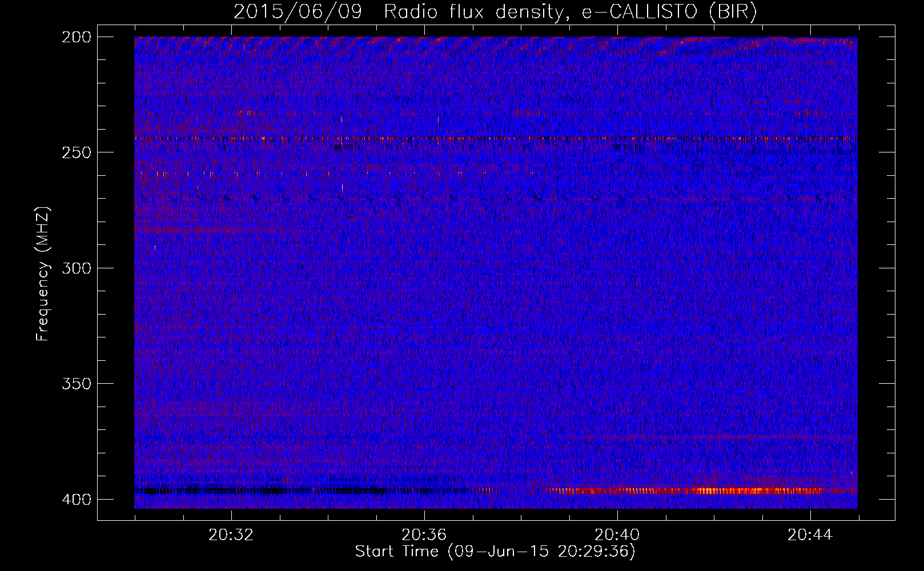
Task: Click the 20:40 time tick label
Action: 617,535
